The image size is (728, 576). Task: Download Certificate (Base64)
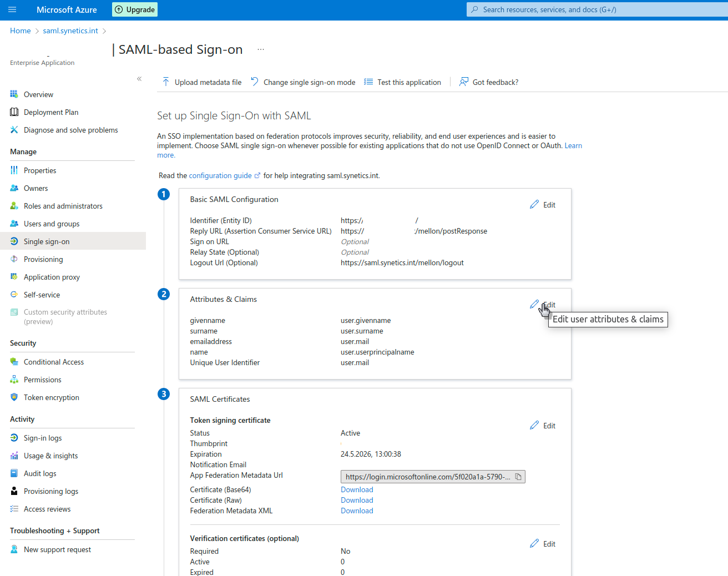tap(357, 489)
